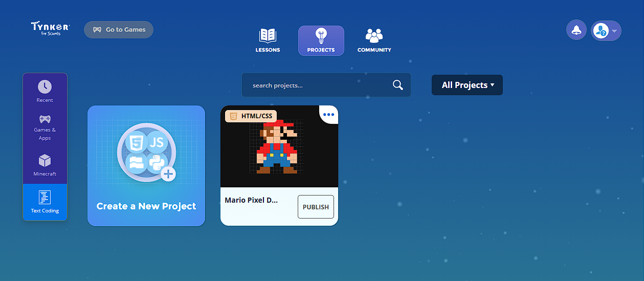This screenshot has width=644, height=281.
Task: Select Games & Apps sidebar category
Action: coord(45,127)
